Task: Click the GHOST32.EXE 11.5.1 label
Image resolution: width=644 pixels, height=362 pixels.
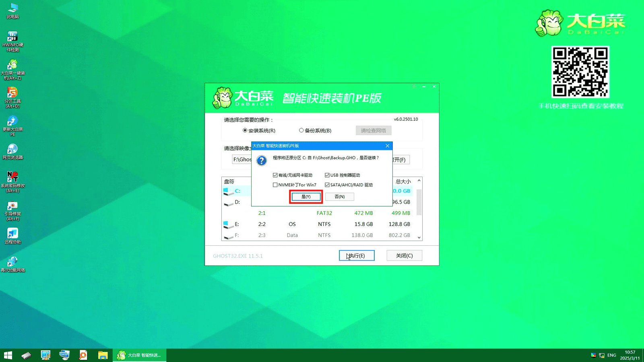Action: 238,256
